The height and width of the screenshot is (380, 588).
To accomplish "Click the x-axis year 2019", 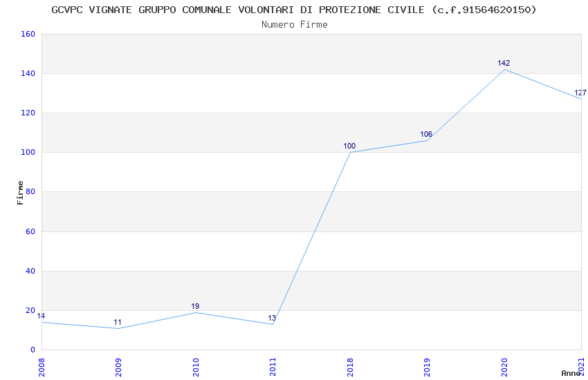I will point(427,368).
